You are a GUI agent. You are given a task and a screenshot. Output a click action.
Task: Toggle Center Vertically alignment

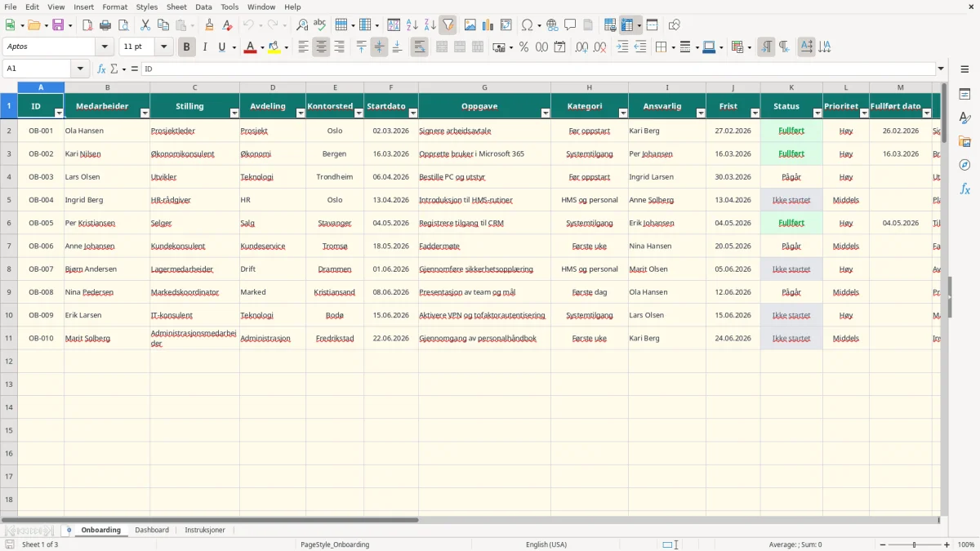pyautogui.click(x=379, y=47)
